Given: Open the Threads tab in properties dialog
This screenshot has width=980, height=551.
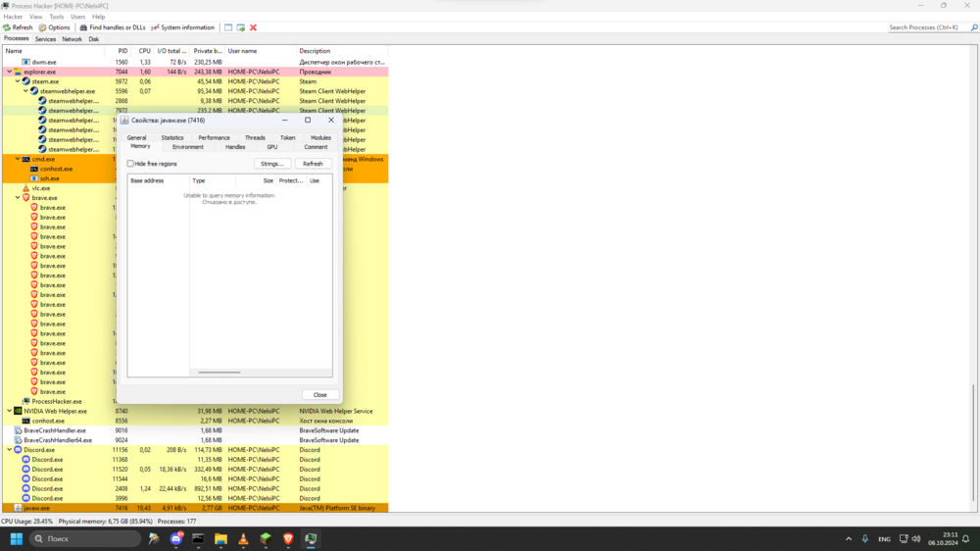Looking at the screenshot, I should (255, 137).
